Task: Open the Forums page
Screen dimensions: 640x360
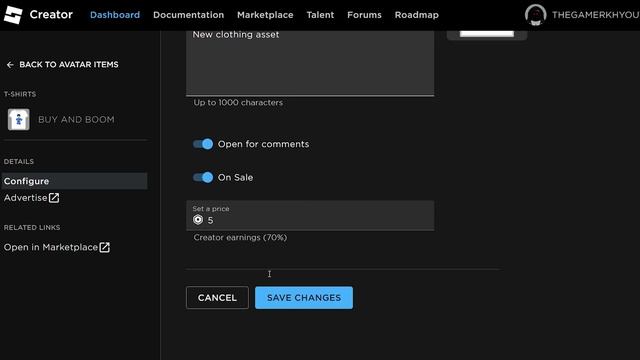Action: point(364,15)
